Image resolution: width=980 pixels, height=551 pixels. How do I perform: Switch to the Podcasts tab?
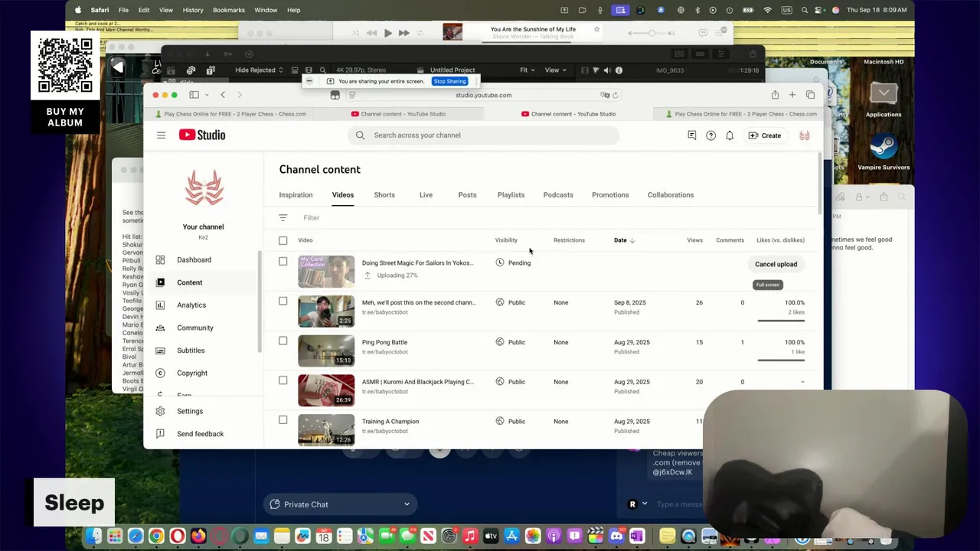pos(558,194)
